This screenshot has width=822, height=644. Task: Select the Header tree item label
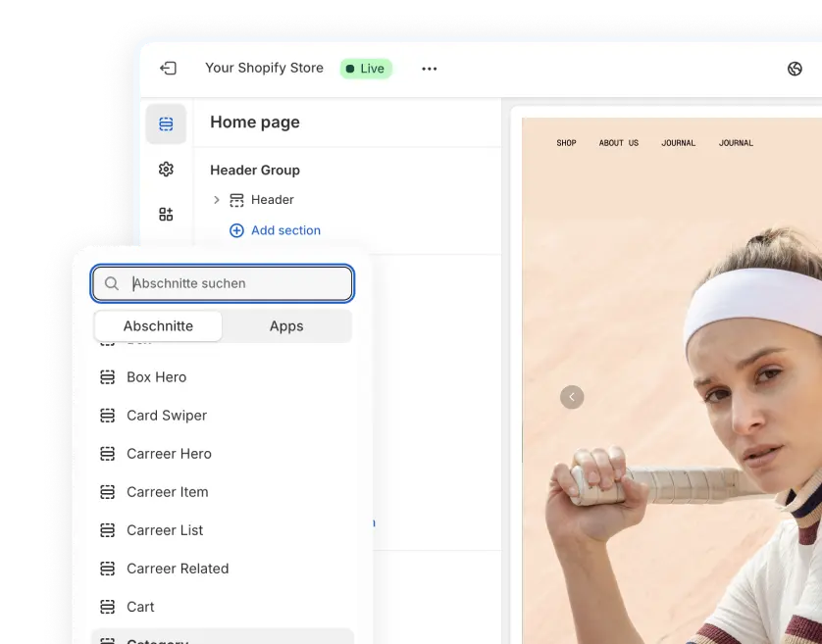pos(272,200)
